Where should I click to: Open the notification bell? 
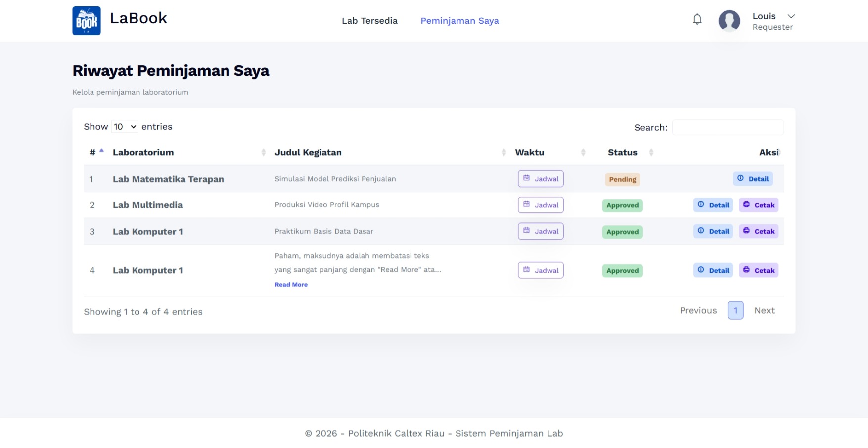point(697,20)
